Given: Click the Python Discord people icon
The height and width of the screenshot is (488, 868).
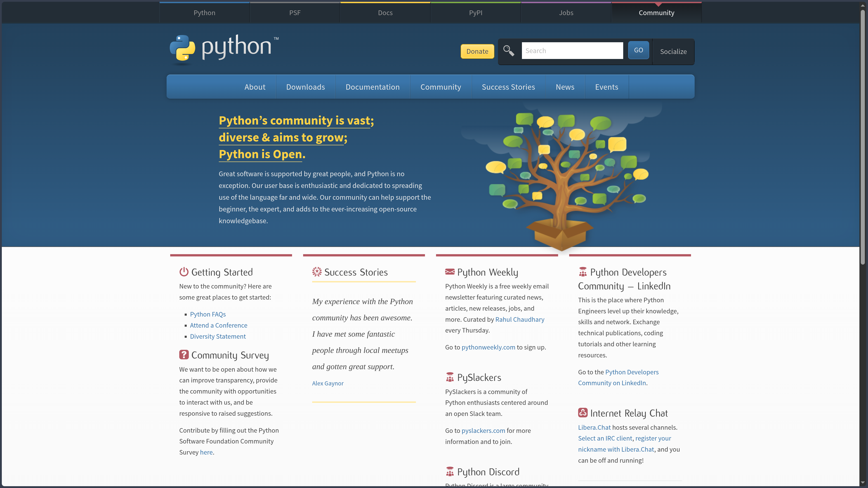Looking at the screenshot, I should (450, 472).
